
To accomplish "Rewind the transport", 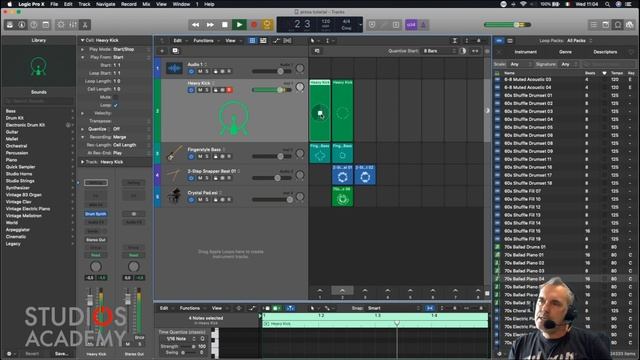I will point(196,25).
